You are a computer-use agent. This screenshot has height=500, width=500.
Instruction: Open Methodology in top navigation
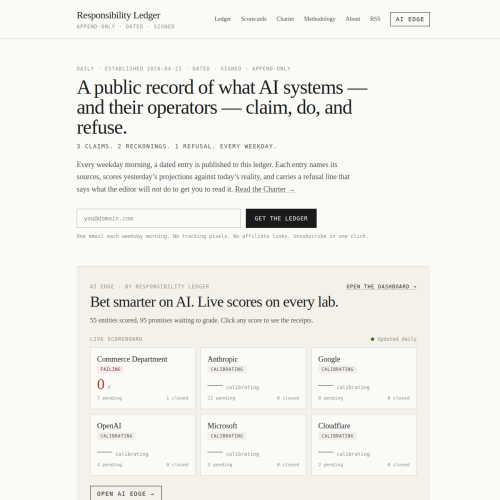(319, 19)
